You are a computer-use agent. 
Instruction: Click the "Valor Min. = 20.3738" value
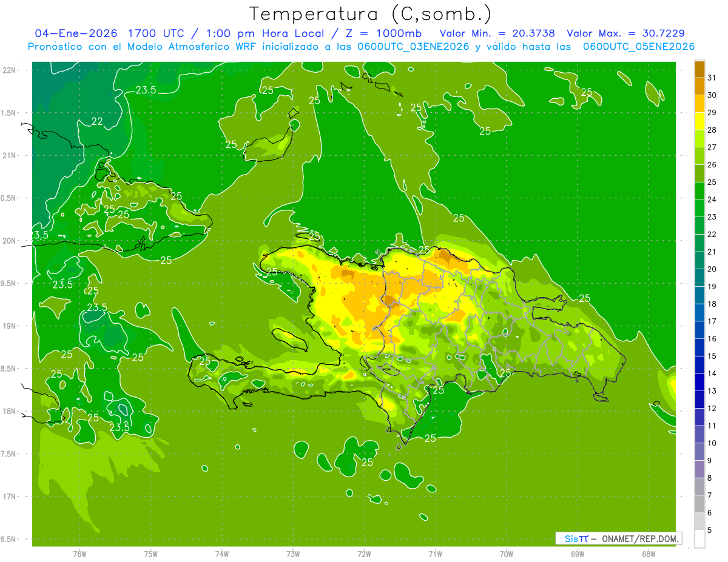(x=497, y=33)
